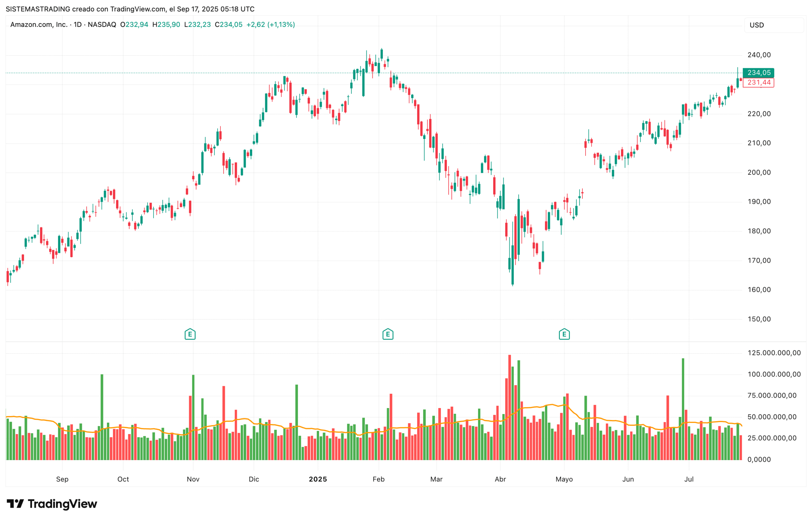Click the TradingView logo at bottom left

click(52, 504)
